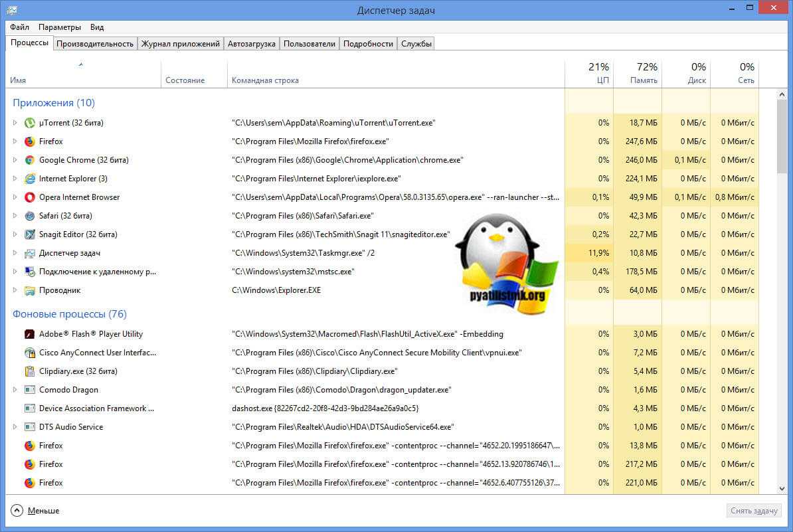The image size is (793, 532).
Task: Expand the Firefox application row
Action: (15, 141)
